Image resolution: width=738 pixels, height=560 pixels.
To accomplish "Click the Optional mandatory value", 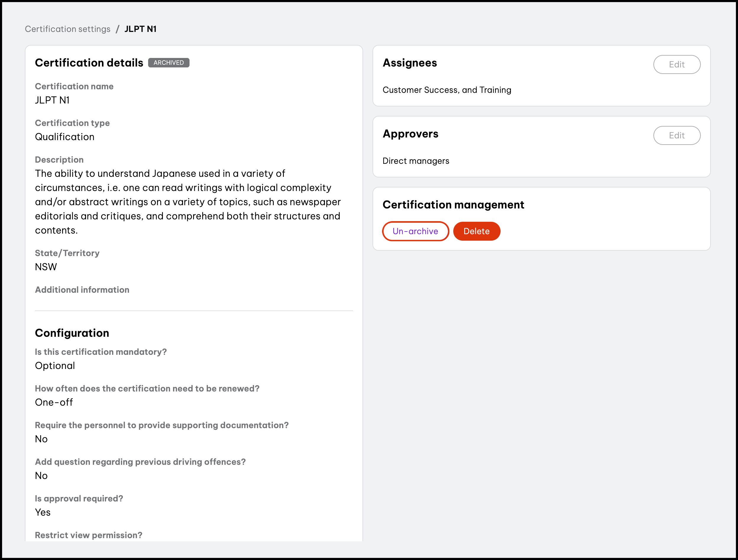I will click(x=55, y=366).
